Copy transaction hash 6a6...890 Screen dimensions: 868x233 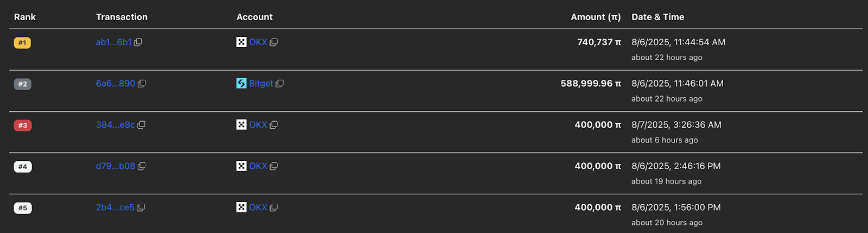click(x=142, y=84)
